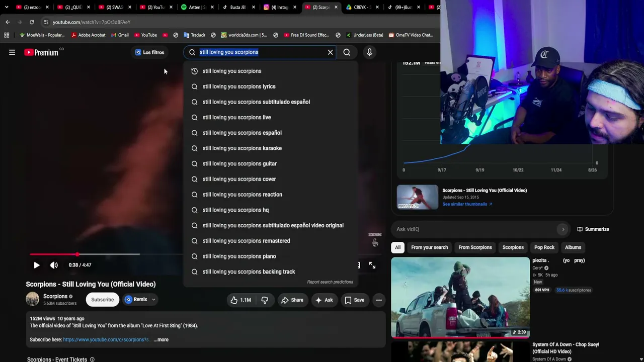Like the video with thumbs up
This screenshot has width=644, height=362.
click(241, 300)
